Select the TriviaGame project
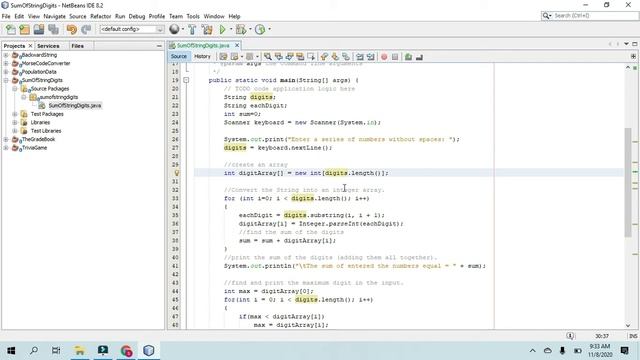 [x=35, y=148]
